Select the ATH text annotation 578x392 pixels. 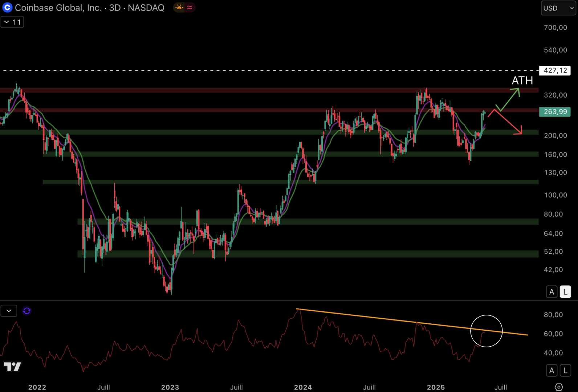pos(522,80)
